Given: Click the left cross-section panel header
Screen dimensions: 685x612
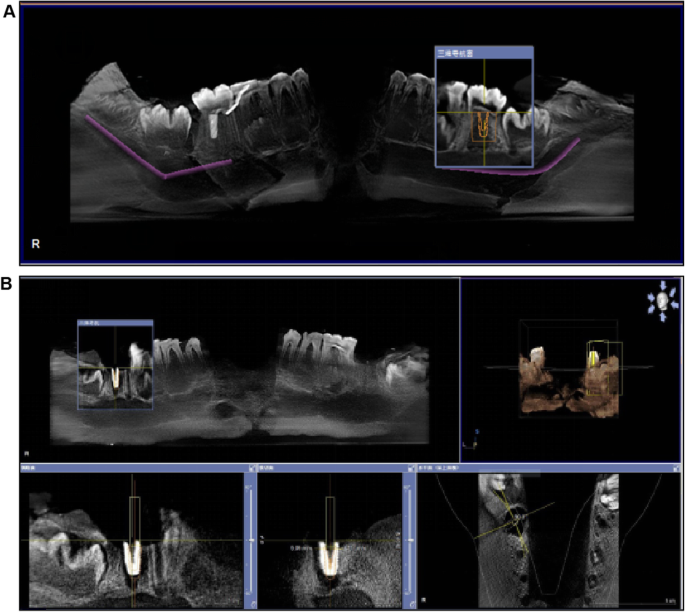Looking at the screenshot, I should coord(134,468).
